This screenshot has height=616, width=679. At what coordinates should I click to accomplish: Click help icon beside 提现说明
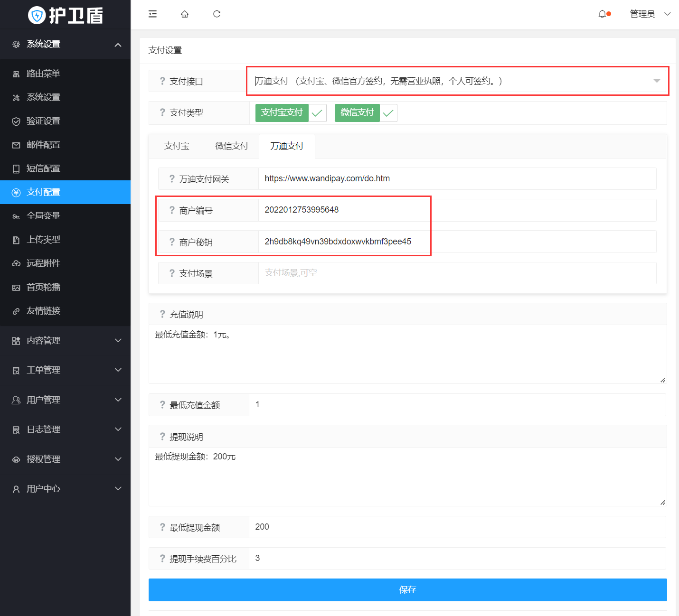tap(162, 437)
